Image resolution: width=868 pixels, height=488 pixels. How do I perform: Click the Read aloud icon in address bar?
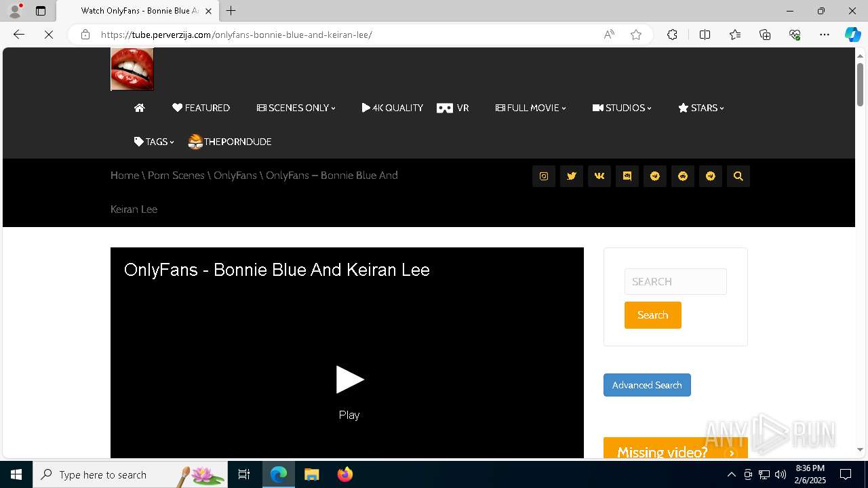click(x=609, y=35)
